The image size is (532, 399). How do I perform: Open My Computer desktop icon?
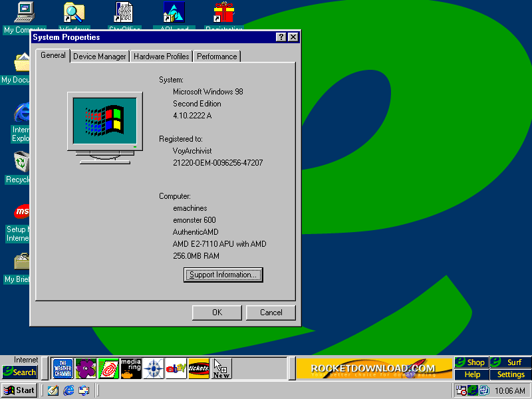(x=25, y=12)
